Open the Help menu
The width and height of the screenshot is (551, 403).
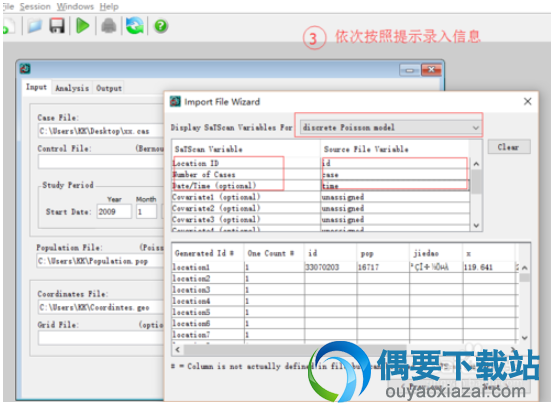(x=109, y=6)
